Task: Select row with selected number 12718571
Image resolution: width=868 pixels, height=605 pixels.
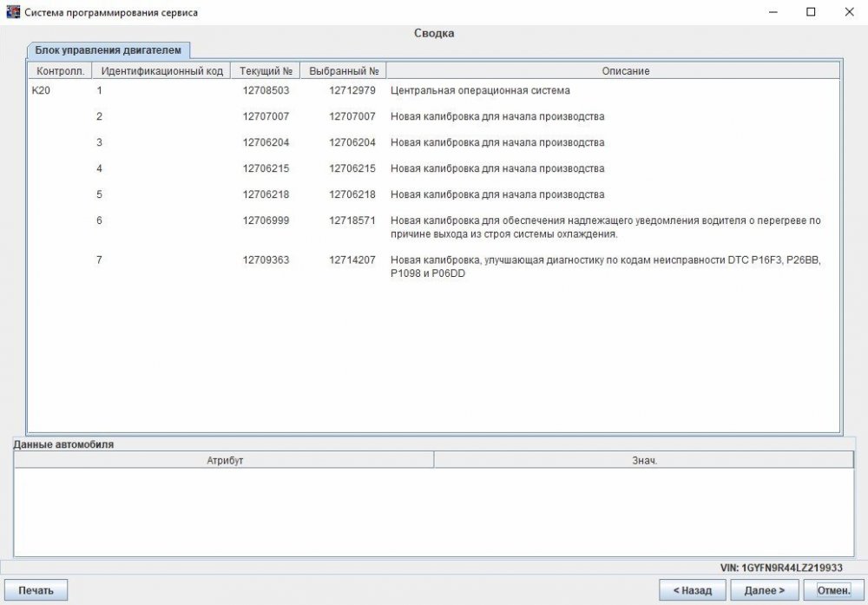Action: coord(352,220)
